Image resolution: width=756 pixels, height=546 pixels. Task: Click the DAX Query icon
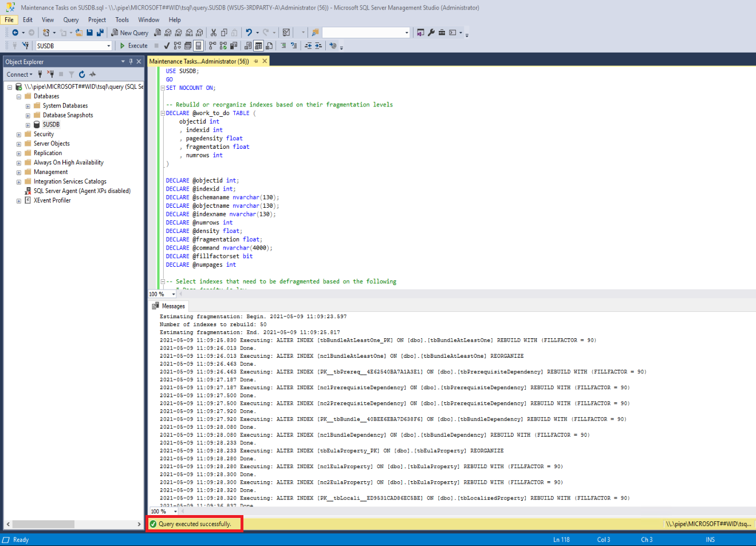coord(199,33)
